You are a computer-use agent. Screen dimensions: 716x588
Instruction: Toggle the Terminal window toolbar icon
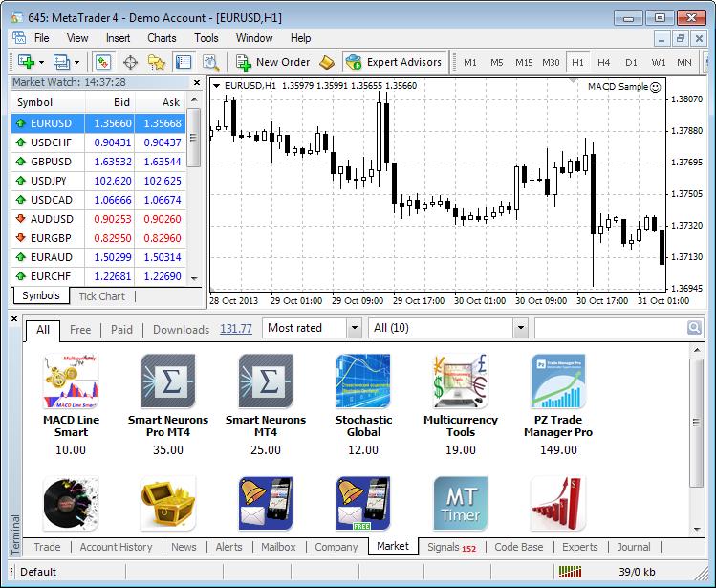pyautogui.click(x=184, y=62)
